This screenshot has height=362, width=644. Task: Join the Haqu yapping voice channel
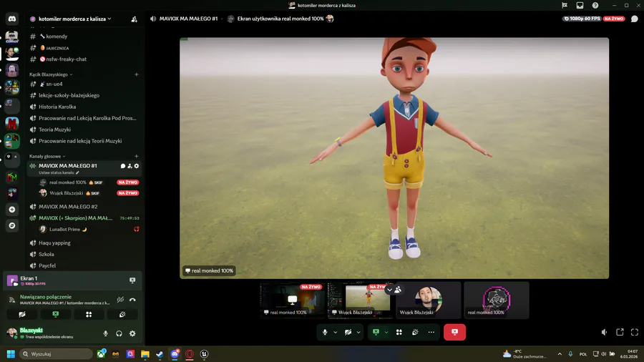coord(84,243)
